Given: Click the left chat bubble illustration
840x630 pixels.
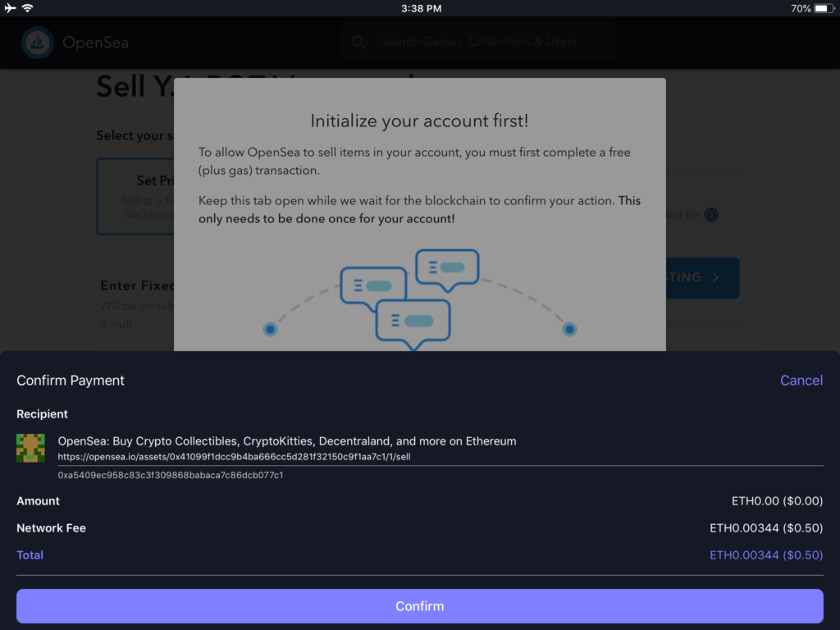Looking at the screenshot, I should pos(373,288).
